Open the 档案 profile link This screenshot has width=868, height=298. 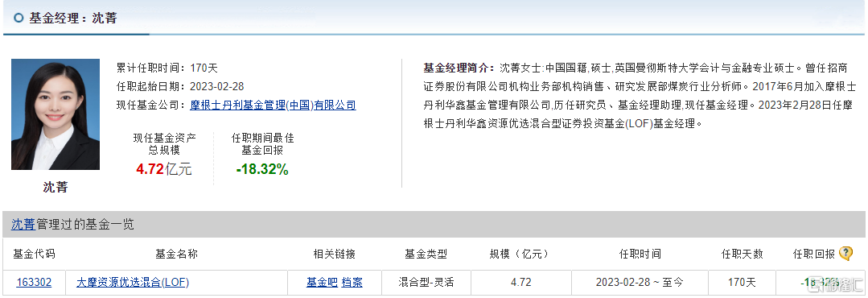pyautogui.click(x=352, y=283)
